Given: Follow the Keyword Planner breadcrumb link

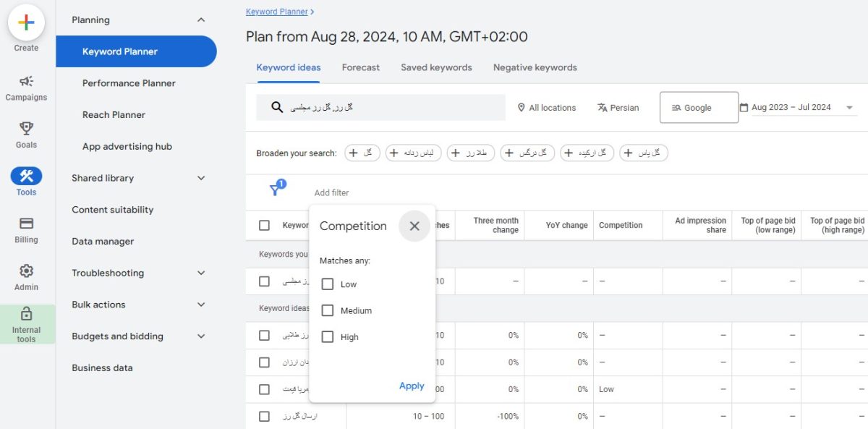Looking at the screenshot, I should (276, 12).
